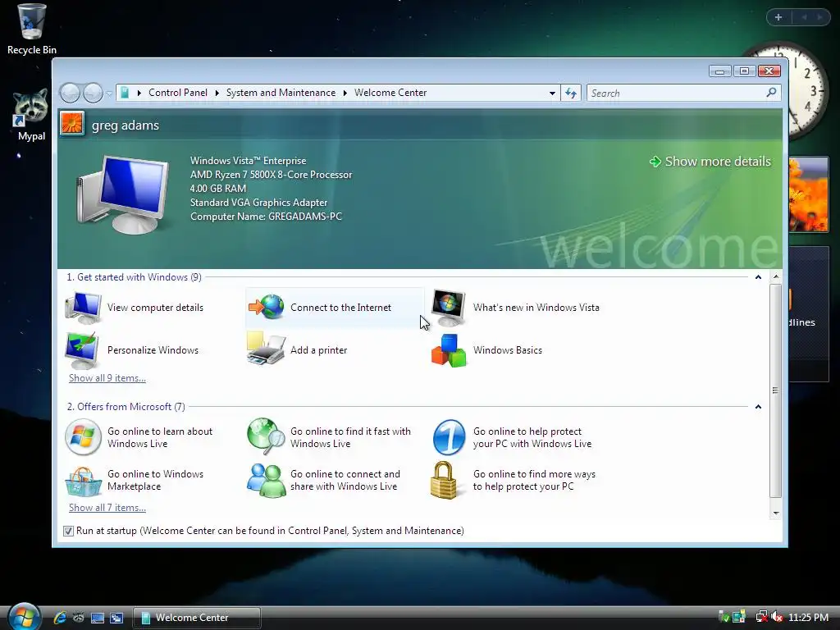This screenshot has height=630, width=840.
Task: Click Switch between windows Quick Launch icon
Action: [116, 618]
